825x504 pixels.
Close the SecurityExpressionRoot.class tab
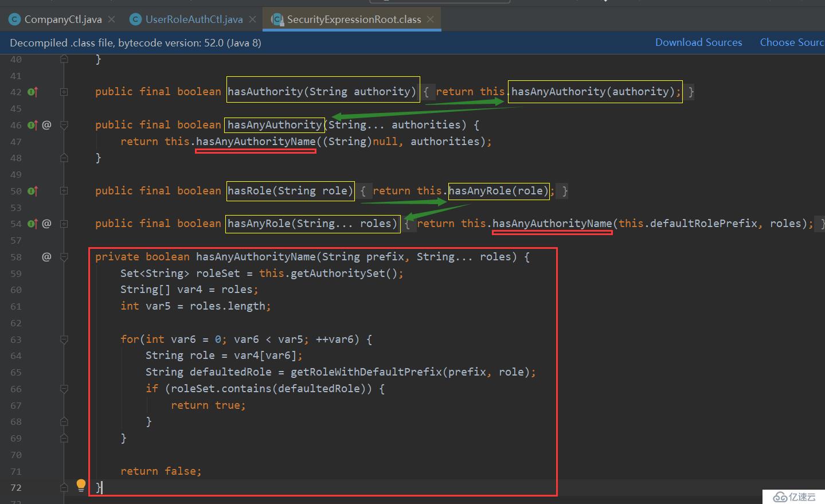point(431,19)
